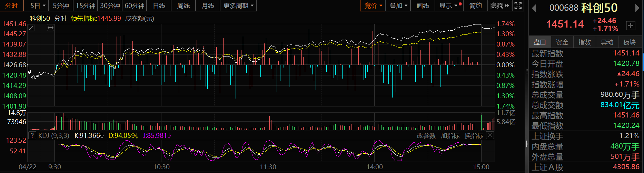Expand the 更多周期 dropdown
Viewport: 644px width, 173px height.
tap(238, 6)
